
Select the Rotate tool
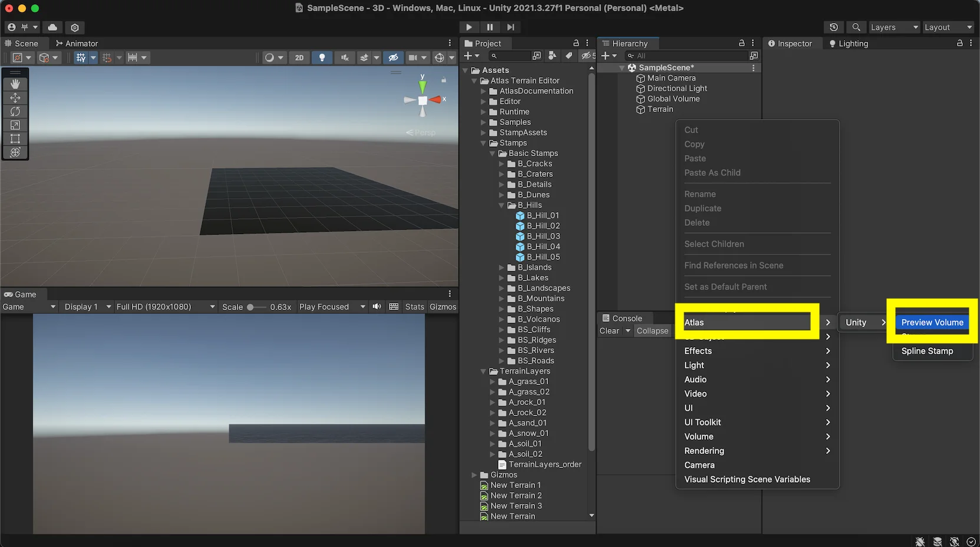pos(15,111)
